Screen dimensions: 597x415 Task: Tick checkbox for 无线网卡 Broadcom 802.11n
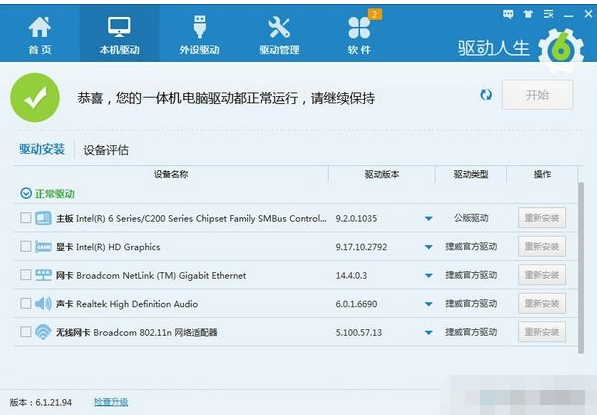[26, 332]
